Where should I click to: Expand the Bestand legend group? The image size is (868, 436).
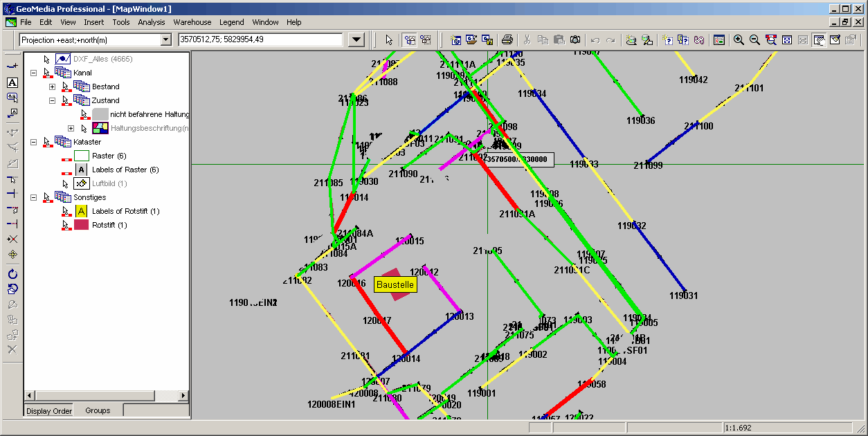[52, 87]
